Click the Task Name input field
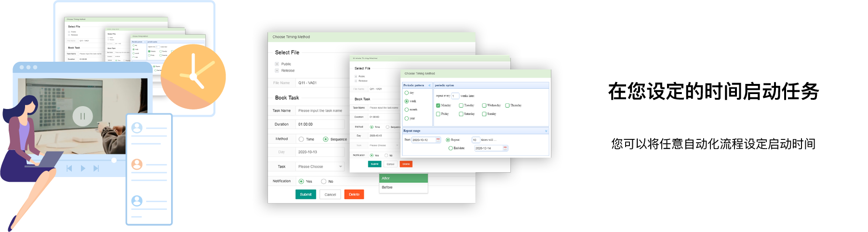Viewport: 868px width, 232px height. pyautogui.click(x=320, y=110)
